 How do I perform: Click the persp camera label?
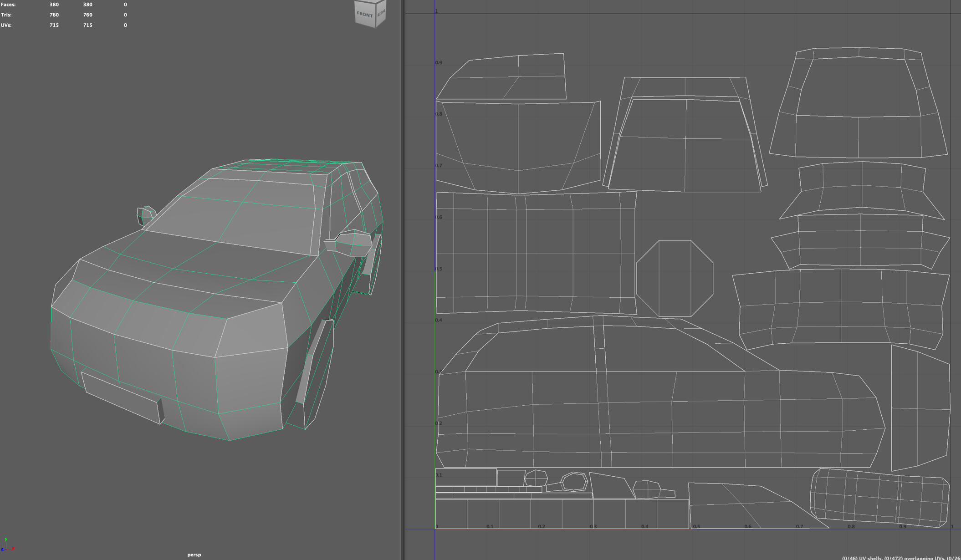(194, 555)
